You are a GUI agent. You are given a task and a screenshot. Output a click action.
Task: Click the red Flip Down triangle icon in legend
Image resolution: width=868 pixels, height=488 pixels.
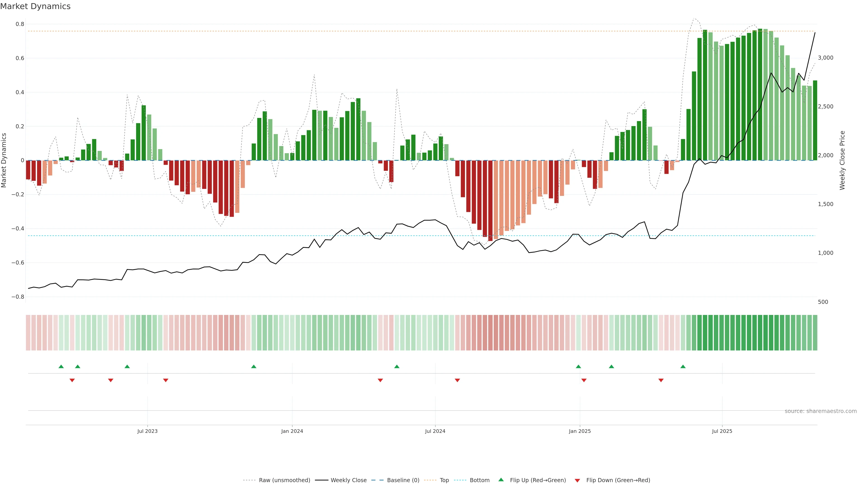[577, 480]
